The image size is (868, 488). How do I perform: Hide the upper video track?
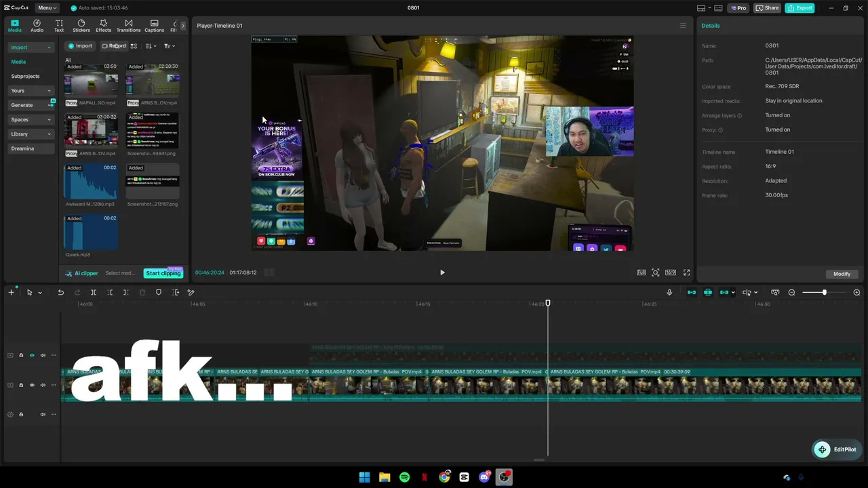click(32, 355)
